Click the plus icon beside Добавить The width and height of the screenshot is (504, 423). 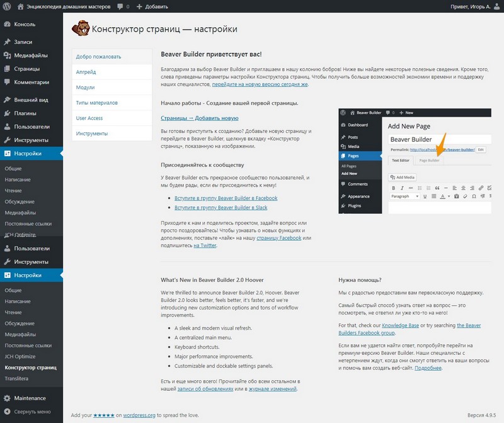pos(139,6)
